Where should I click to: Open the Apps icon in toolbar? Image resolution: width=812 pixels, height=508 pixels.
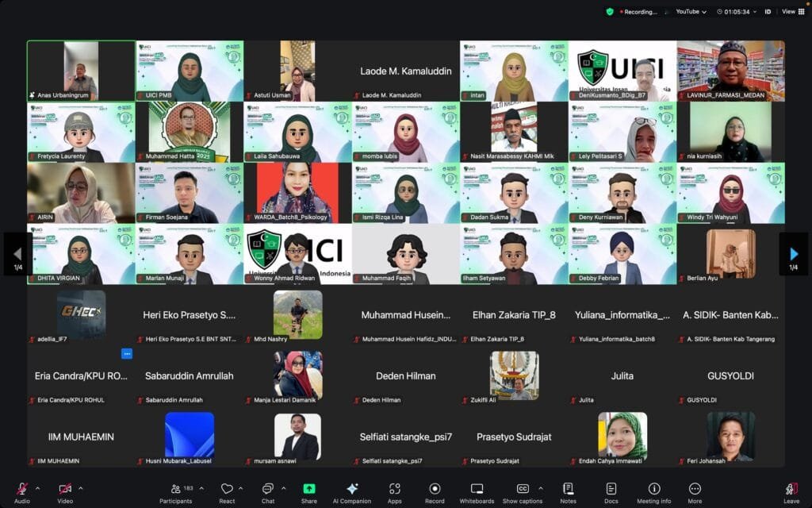click(394, 492)
